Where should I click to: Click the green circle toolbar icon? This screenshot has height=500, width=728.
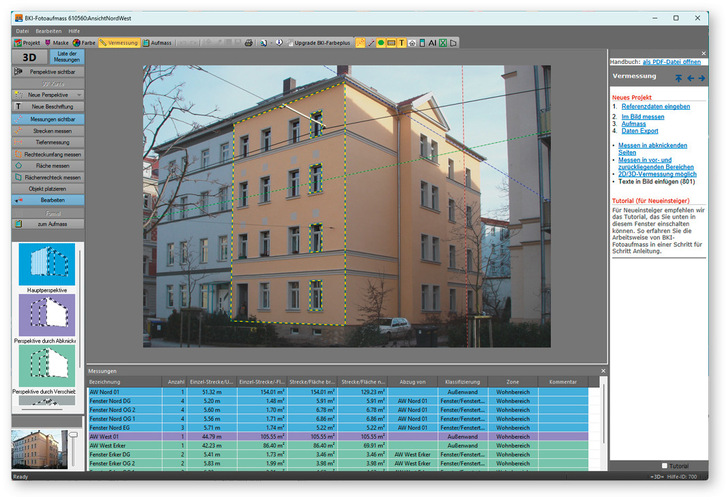pos(380,44)
